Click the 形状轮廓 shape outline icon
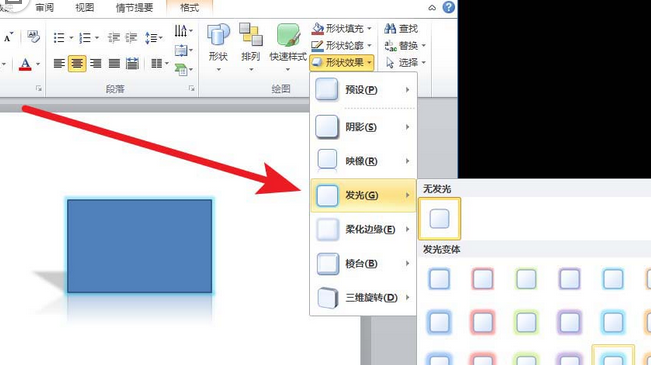The image size is (651, 365). 318,45
